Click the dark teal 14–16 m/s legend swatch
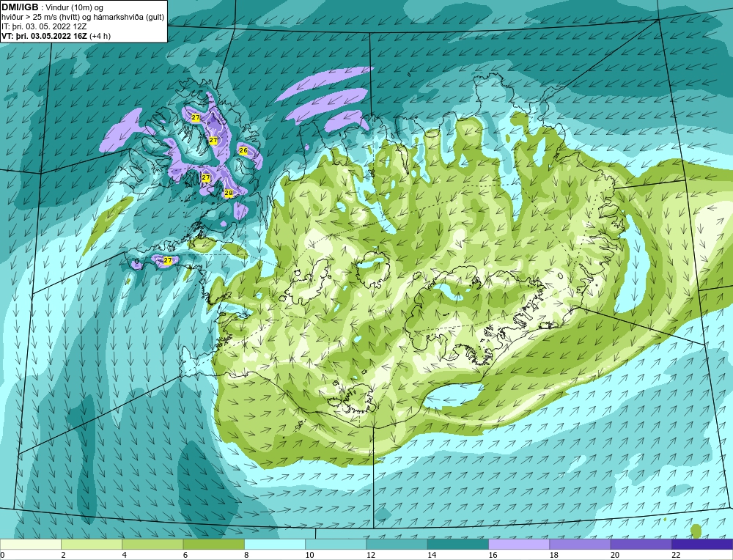The width and height of the screenshot is (733, 560). [457, 544]
